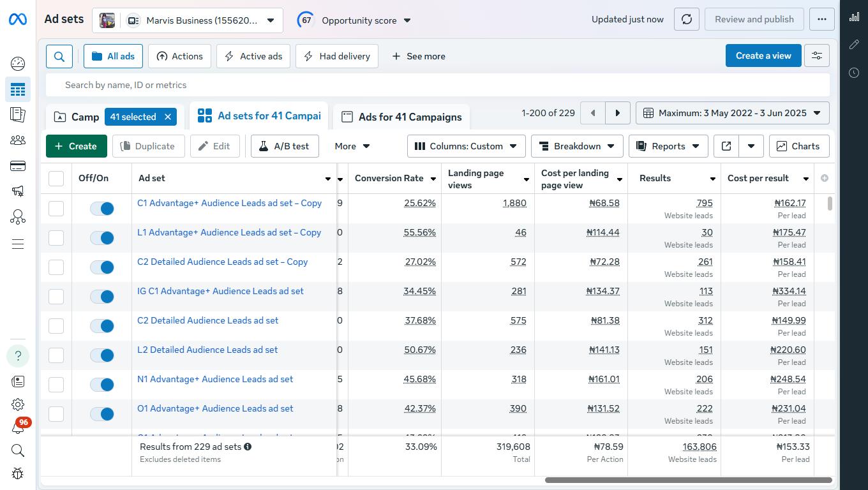Click the green Create button

click(x=77, y=146)
